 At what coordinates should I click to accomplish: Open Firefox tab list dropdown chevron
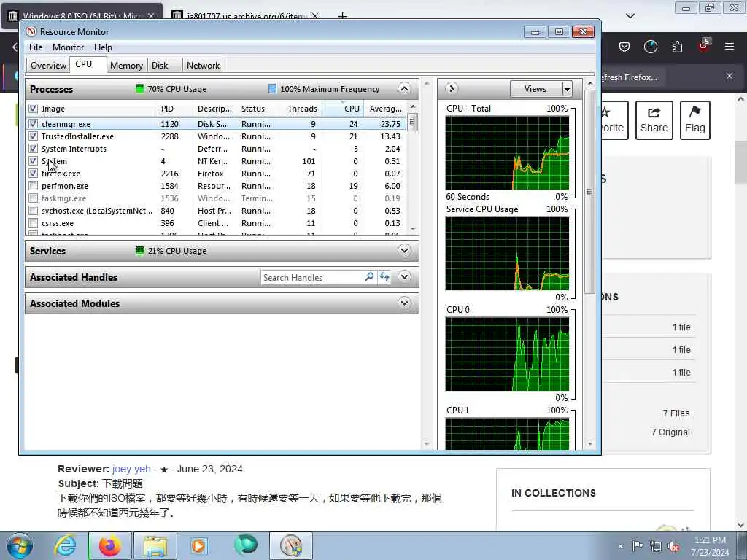[630, 16]
